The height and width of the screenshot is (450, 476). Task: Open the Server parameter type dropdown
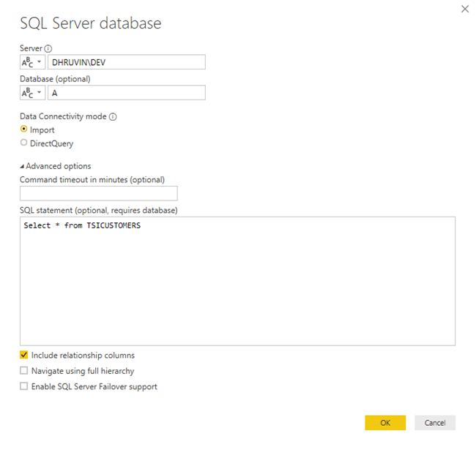[x=39, y=62]
